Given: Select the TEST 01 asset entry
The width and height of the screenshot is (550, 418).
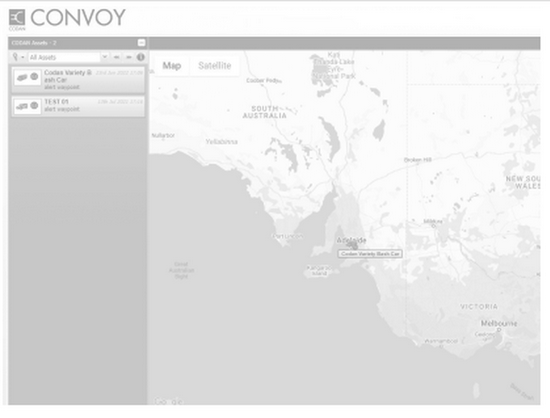Looking at the screenshot, I should (78, 106).
